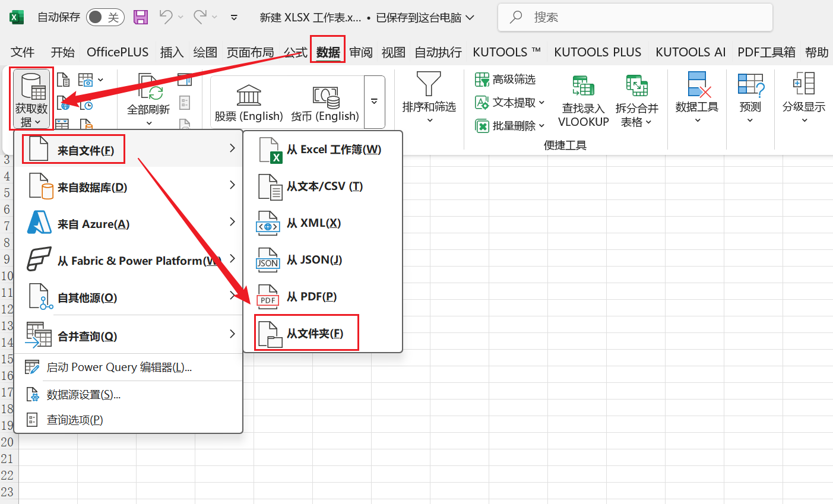Expand the data types gallery arrow

374,102
